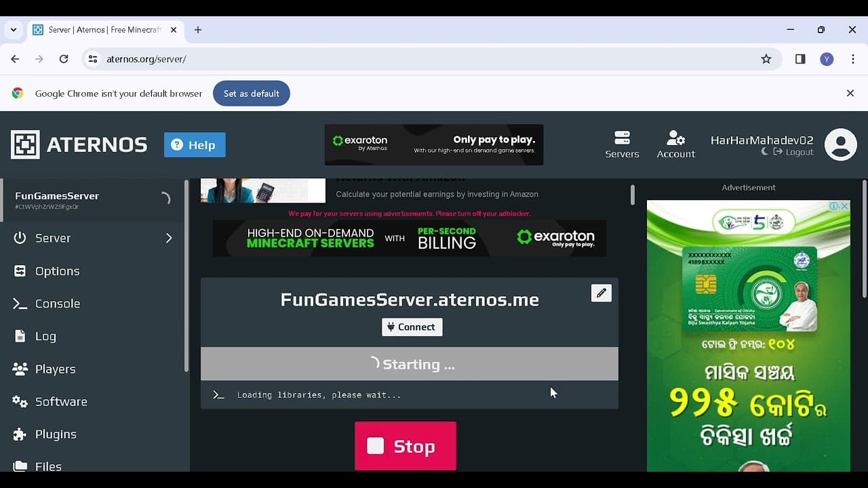Go forward in browser
Screen dimensions: 868x488
pos(39,59)
